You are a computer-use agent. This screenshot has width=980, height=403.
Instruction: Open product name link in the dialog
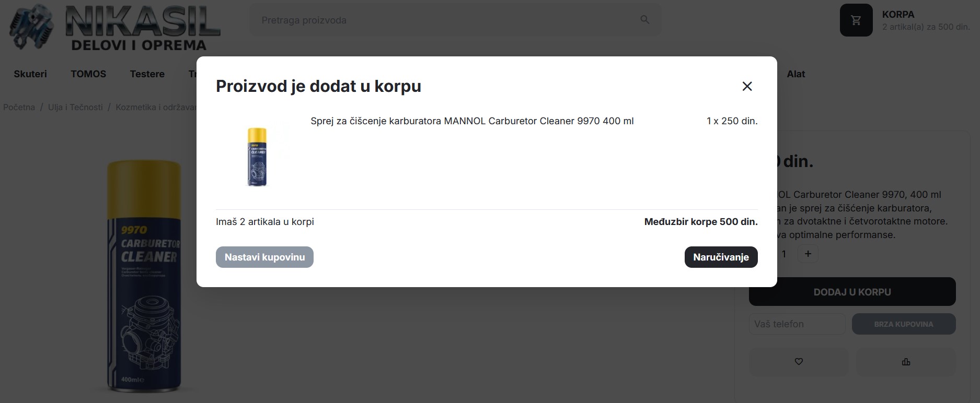[472, 121]
